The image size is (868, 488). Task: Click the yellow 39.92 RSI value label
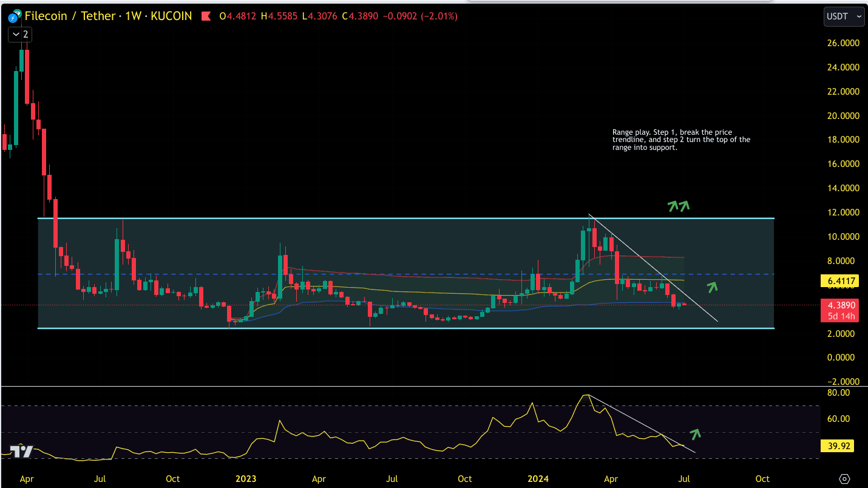click(837, 446)
